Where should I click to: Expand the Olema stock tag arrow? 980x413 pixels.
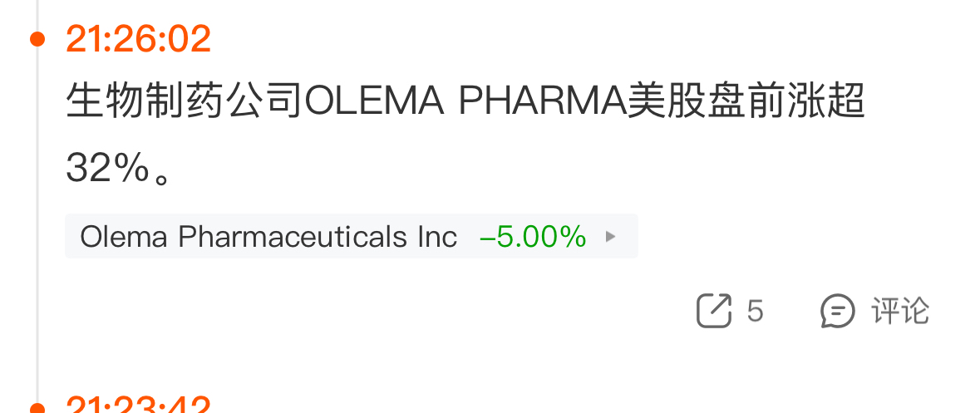611,237
